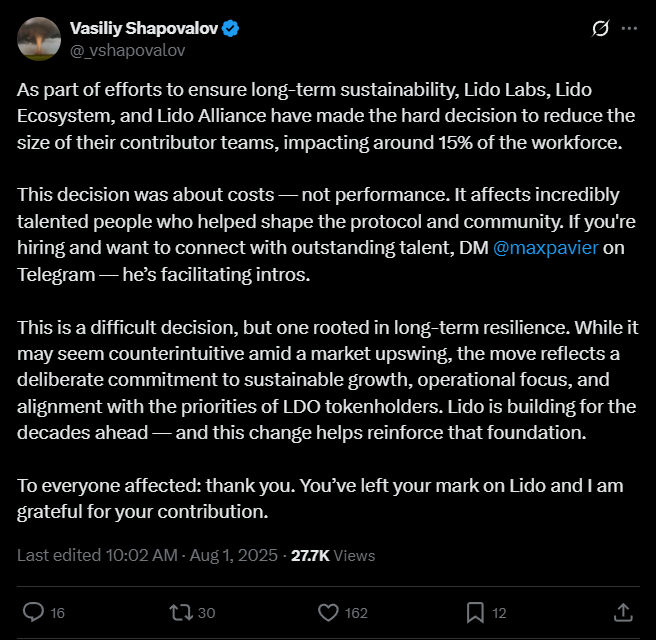Viewport: 656px width, 640px height.
Task: Click the @_vshapovalov handle
Action: click(x=127, y=51)
